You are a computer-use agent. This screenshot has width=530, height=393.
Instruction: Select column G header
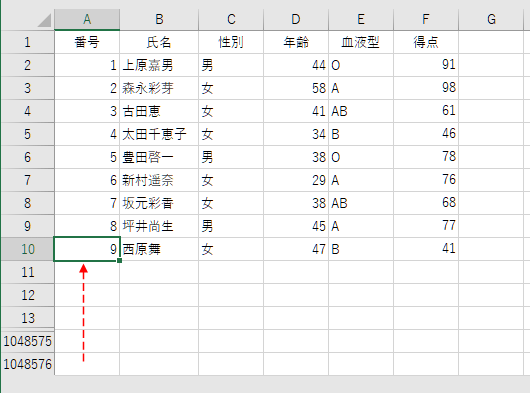491,19
